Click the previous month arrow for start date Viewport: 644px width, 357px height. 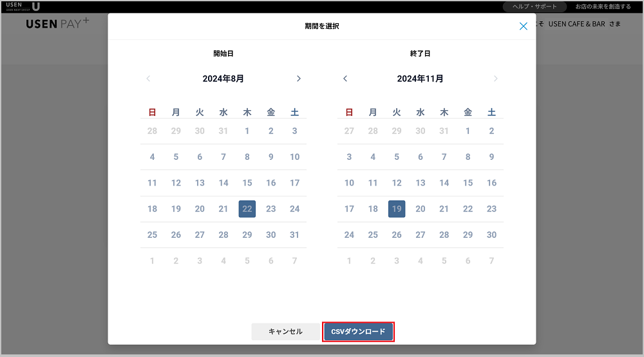[148, 79]
